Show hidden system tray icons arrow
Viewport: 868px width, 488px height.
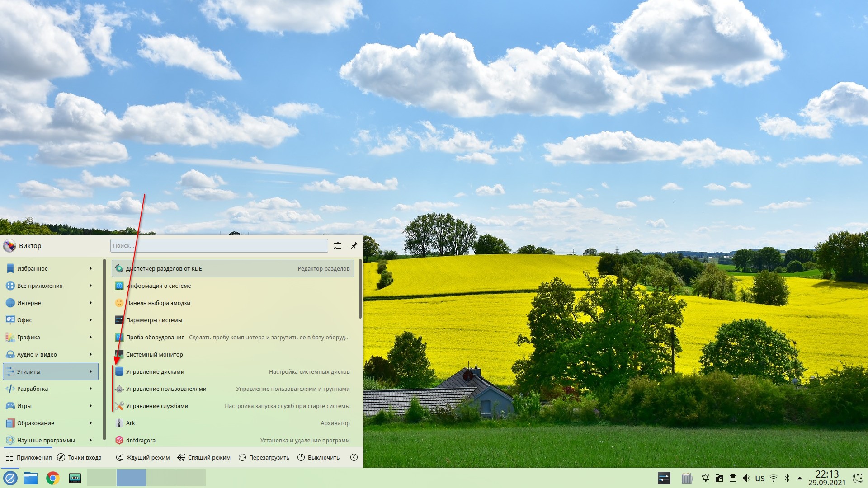click(800, 478)
